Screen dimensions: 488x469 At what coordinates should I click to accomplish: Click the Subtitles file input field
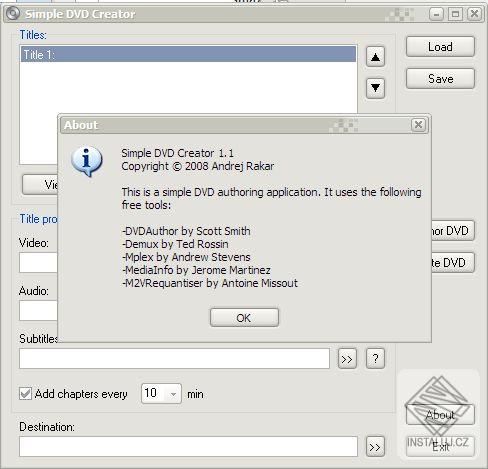click(x=174, y=359)
